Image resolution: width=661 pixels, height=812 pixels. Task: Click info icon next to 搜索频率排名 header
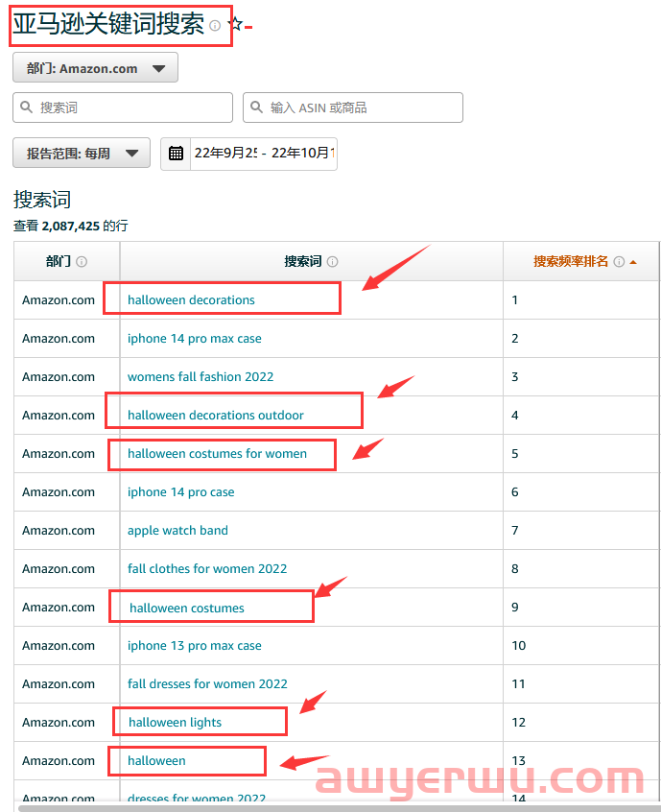click(619, 261)
